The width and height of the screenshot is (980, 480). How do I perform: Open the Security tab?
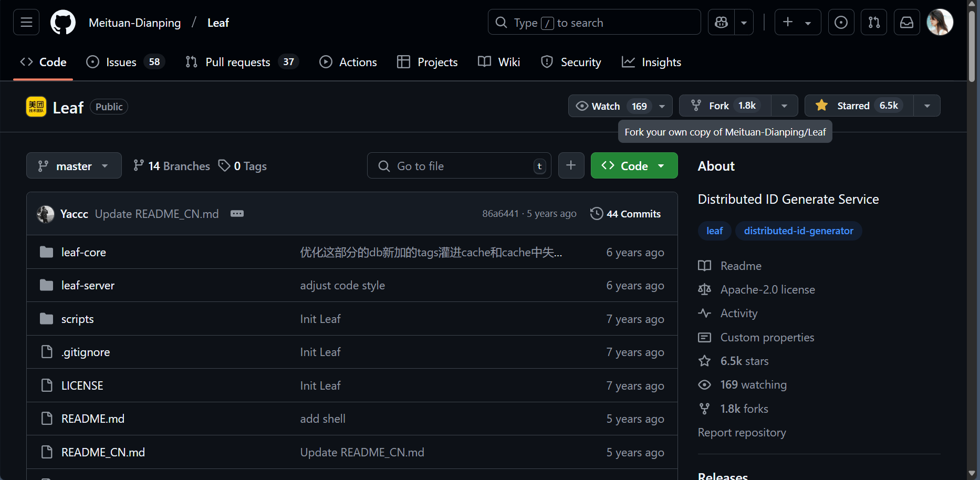571,62
